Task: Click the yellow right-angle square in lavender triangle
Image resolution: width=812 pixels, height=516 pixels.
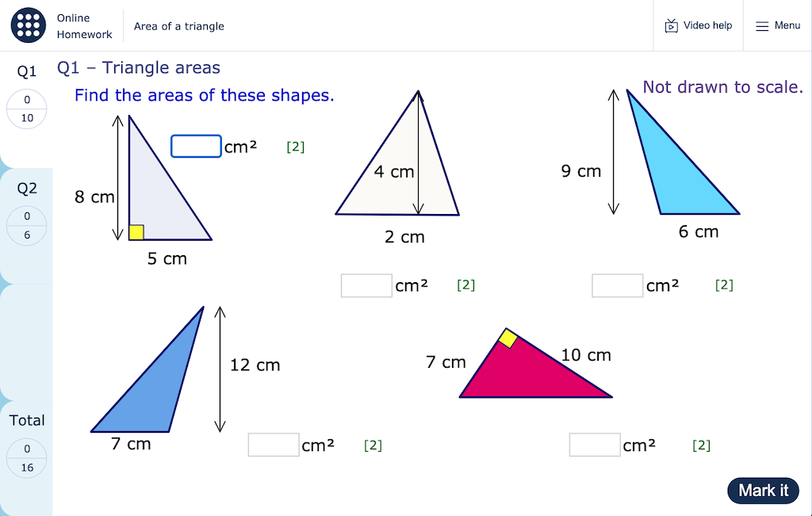Action: (136, 232)
